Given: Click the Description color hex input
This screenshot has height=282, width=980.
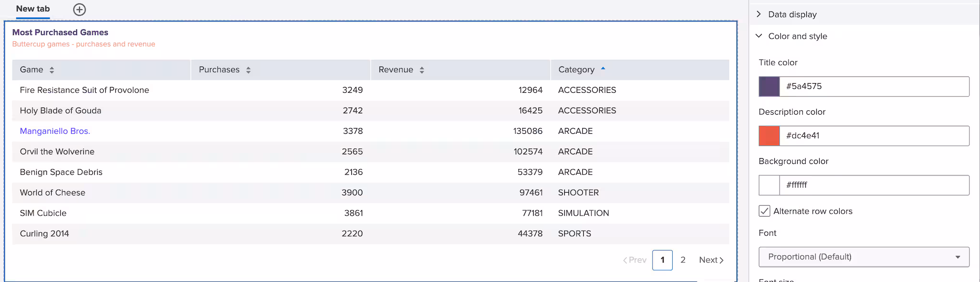Looking at the screenshot, I should pyautogui.click(x=874, y=136).
